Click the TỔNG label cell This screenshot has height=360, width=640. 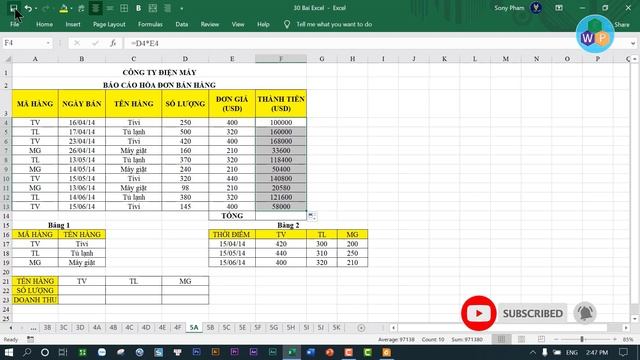click(x=232, y=216)
